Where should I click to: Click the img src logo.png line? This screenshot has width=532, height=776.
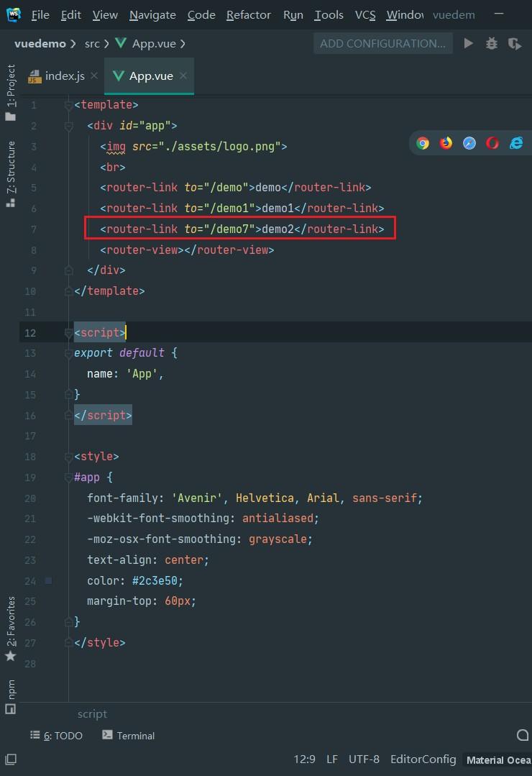pos(193,147)
